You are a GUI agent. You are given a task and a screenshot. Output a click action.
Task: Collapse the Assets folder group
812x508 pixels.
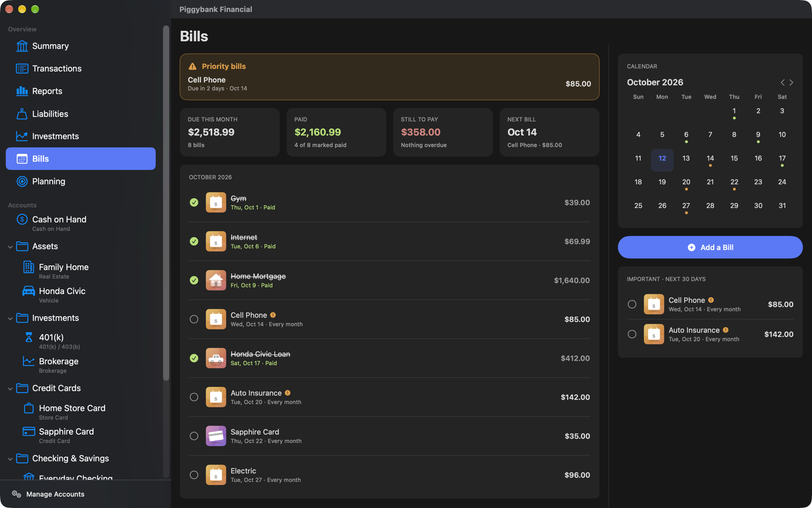[x=10, y=247]
